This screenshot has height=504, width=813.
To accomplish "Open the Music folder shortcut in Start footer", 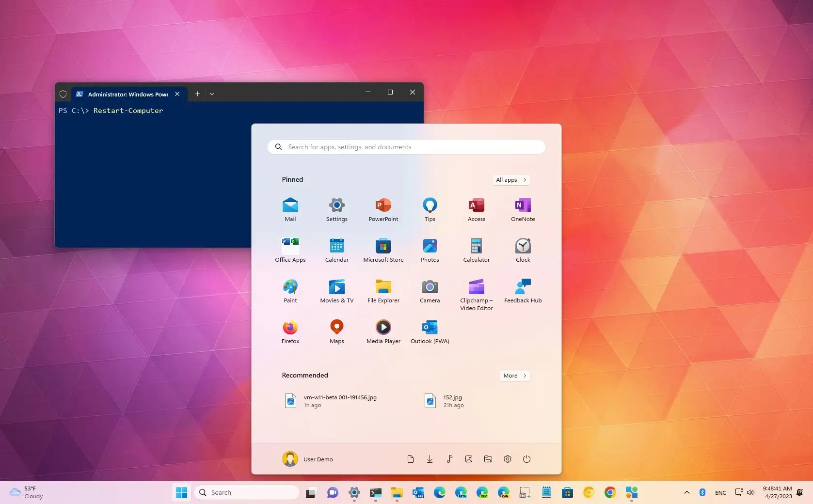I will 449,459.
